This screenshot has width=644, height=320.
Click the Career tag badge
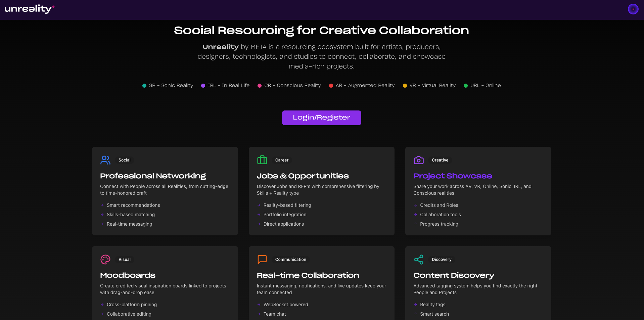click(282, 160)
